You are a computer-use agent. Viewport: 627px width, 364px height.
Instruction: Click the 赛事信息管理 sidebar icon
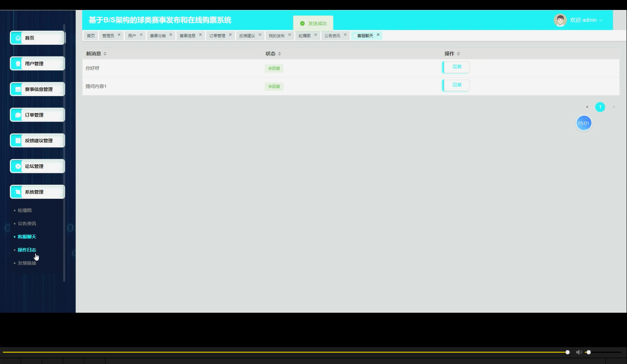18,89
